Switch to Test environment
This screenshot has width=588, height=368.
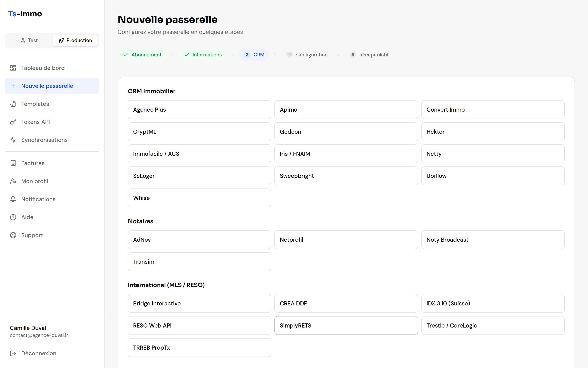click(29, 40)
